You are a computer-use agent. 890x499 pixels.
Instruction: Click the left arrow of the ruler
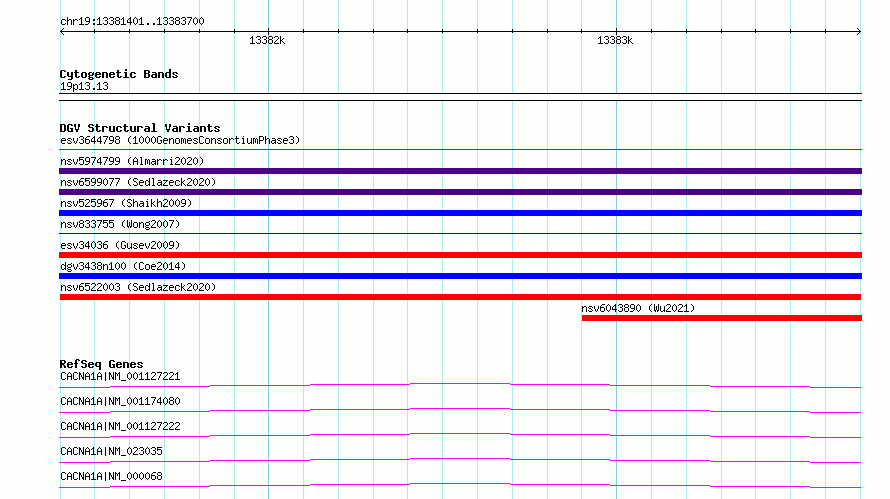(x=62, y=32)
